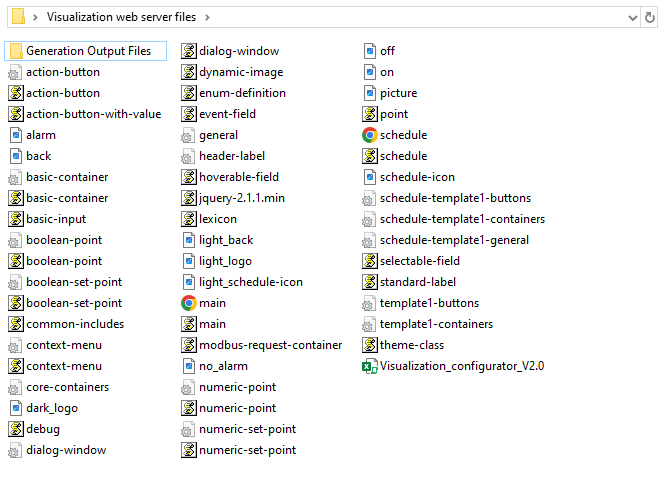Select the light_schedule-icon image file
Screen dimensions: 666x478
(x=250, y=282)
